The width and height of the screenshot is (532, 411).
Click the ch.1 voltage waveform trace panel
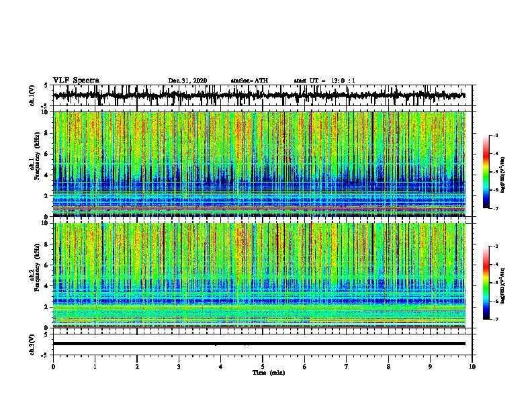263,95
